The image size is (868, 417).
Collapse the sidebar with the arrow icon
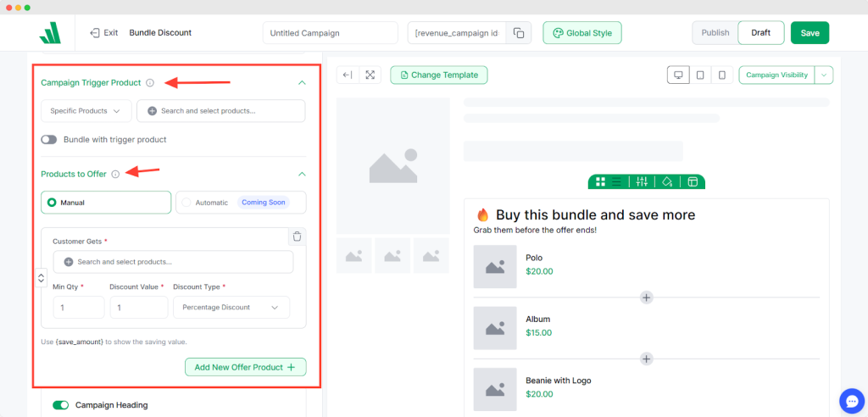click(348, 75)
